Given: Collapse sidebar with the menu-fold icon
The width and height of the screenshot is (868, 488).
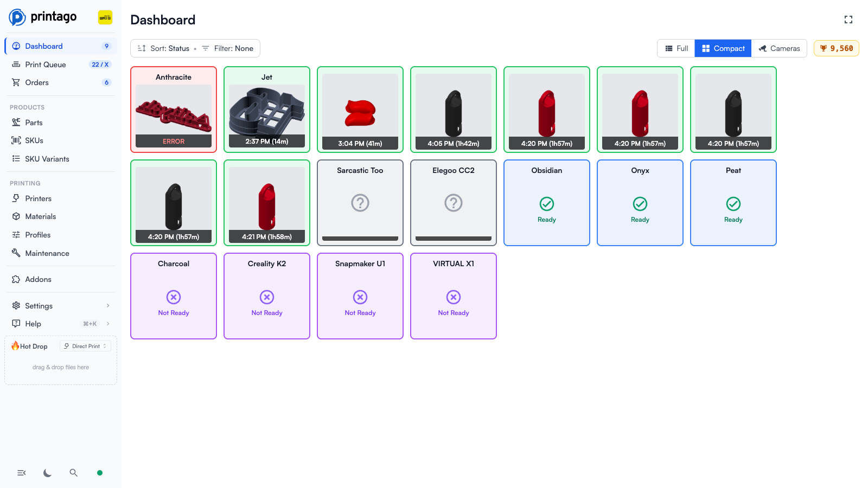Looking at the screenshot, I should pyautogui.click(x=22, y=473).
